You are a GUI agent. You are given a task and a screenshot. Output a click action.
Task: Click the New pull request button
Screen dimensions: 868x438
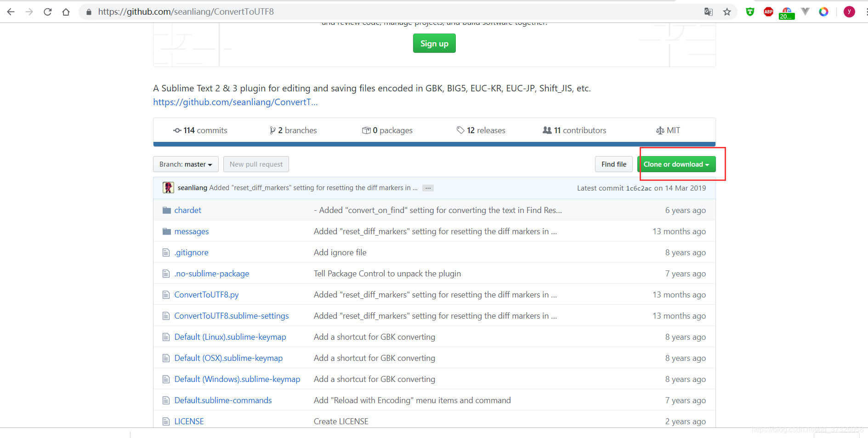point(256,164)
